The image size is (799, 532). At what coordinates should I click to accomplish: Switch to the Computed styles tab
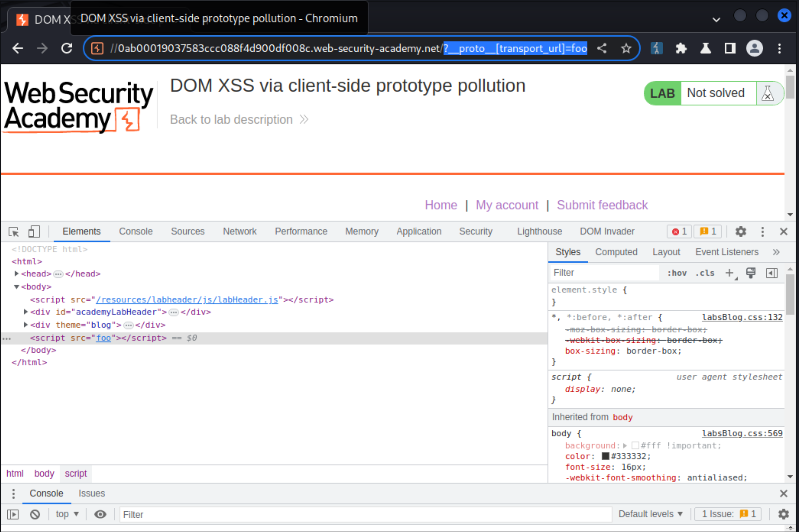coord(616,252)
